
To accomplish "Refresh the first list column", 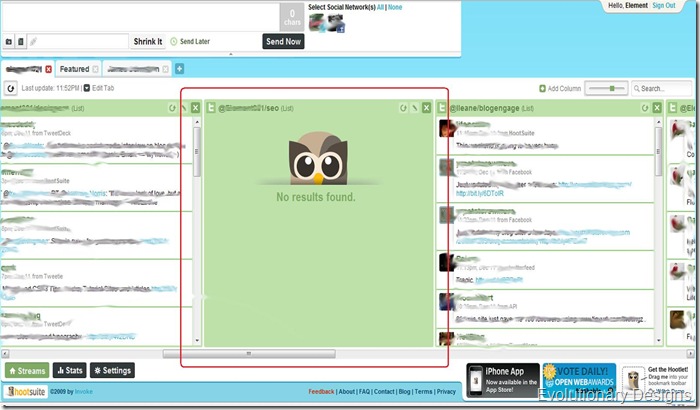I will pyautogui.click(x=172, y=108).
